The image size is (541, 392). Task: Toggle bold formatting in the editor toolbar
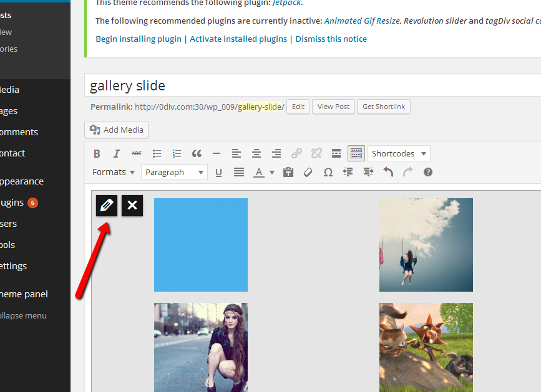point(97,153)
